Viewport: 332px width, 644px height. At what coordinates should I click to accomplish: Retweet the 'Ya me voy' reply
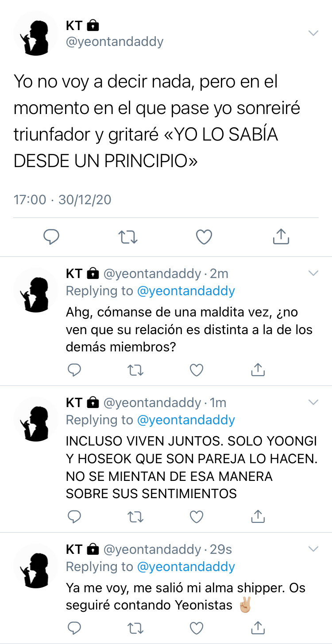(135, 628)
